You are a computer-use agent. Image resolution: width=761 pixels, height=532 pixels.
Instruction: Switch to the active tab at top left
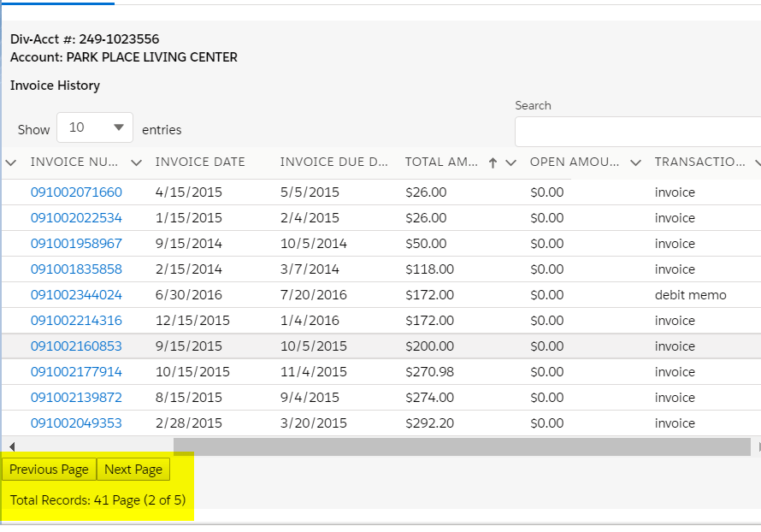pos(57,4)
